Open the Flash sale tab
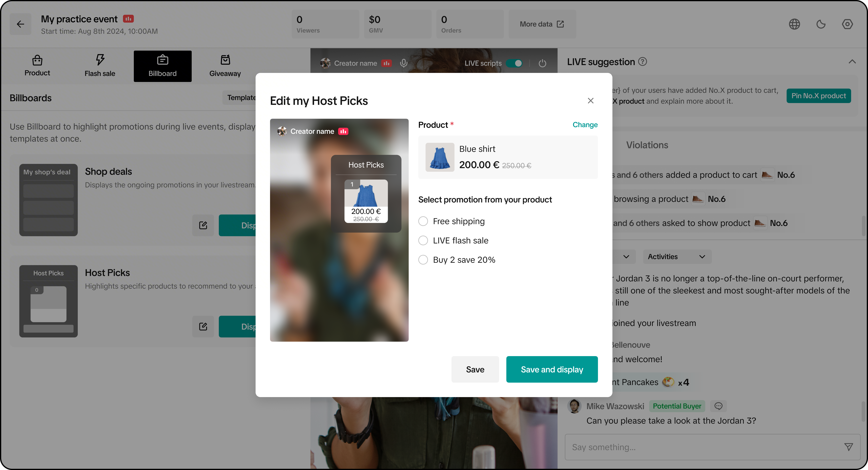 point(100,66)
